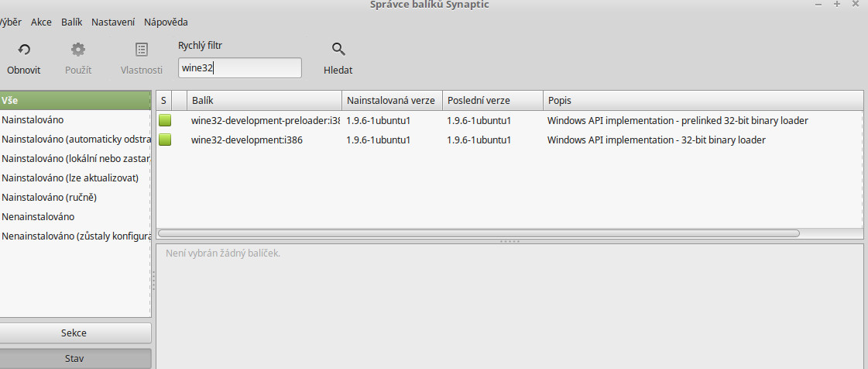Viewport: 868px width, 369px height.
Task: Toggle status box of wine32-development-preloader
Action: (165, 120)
